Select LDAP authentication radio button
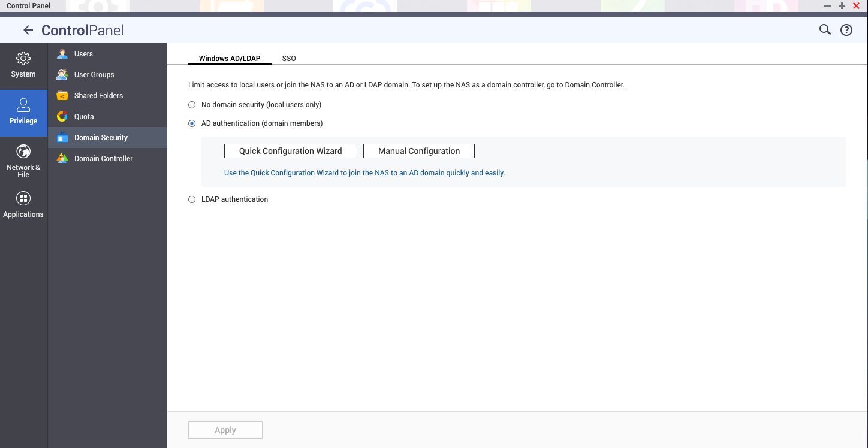868x448 pixels. coord(192,199)
